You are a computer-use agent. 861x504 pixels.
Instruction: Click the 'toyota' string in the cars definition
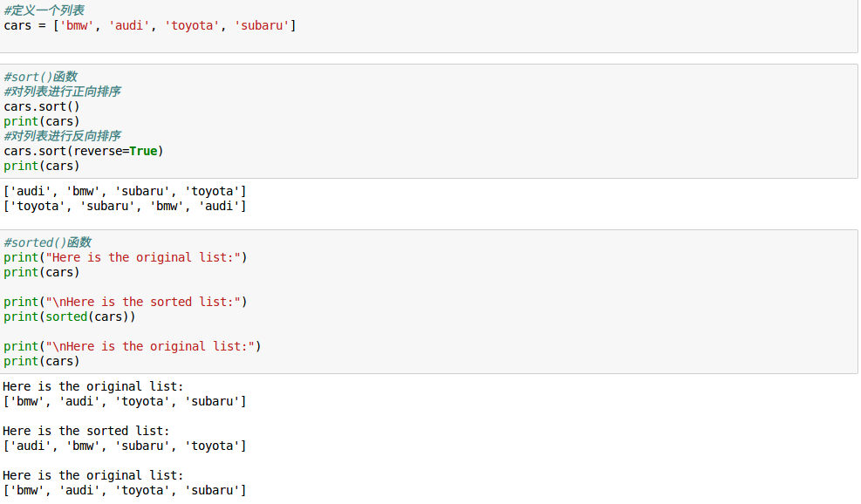(x=192, y=26)
